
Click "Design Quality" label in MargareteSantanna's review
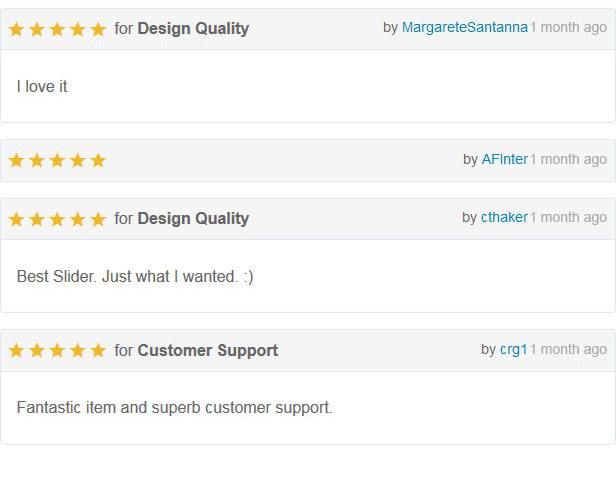coord(193,29)
